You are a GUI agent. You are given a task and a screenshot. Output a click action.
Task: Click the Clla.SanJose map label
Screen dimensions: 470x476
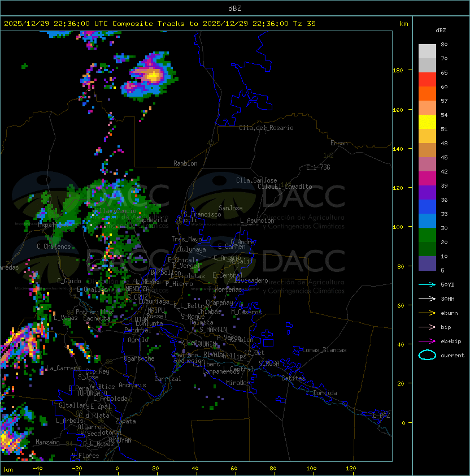click(256, 180)
